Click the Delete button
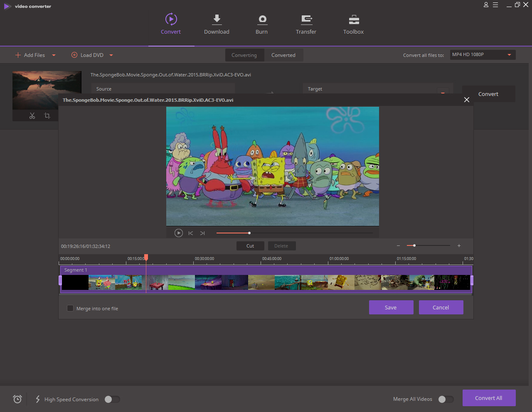This screenshot has width=532, height=412. (x=281, y=246)
